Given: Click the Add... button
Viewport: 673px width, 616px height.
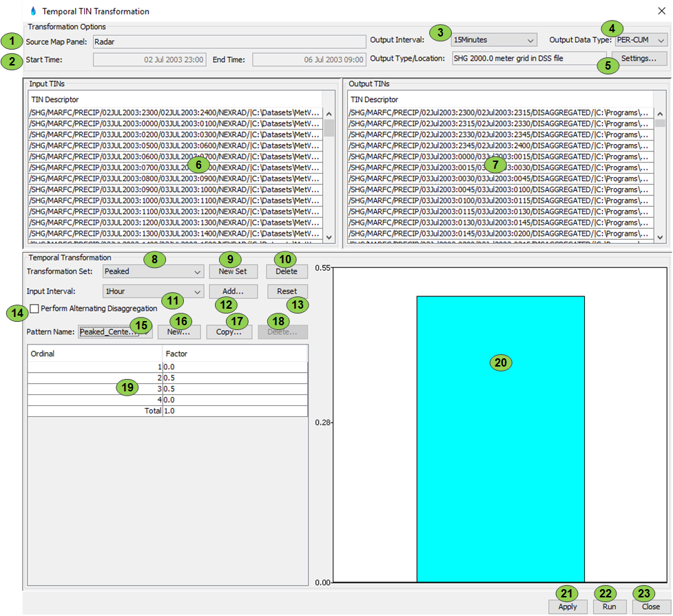Looking at the screenshot, I should (233, 291).
